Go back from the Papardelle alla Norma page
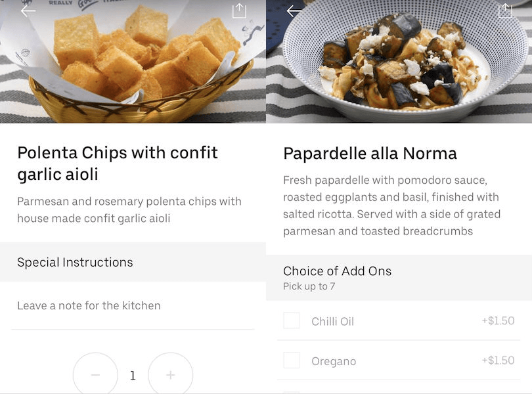Screen dimensions: 532x394 [294, 11]
